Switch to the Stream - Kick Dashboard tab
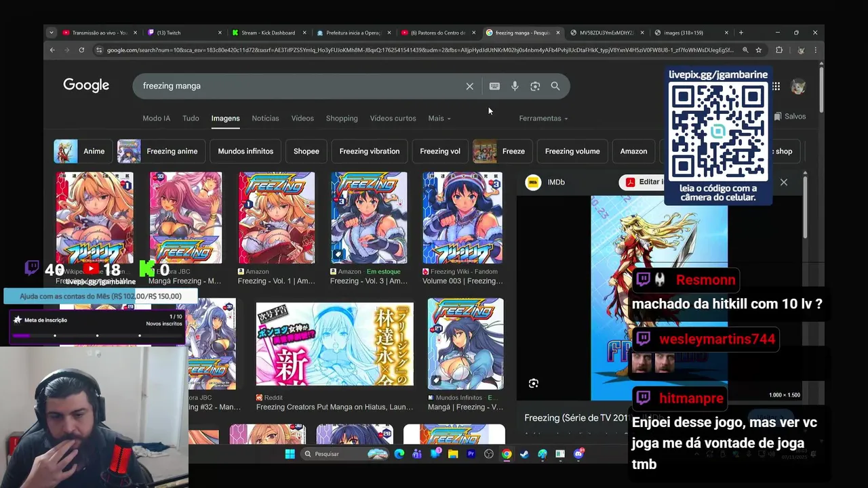The image size is (868, 488). coord(268,33)
